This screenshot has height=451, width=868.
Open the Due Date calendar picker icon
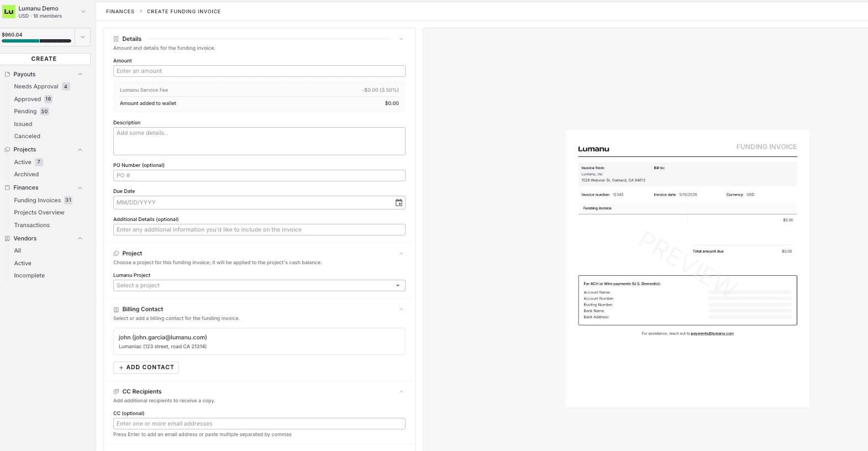[399, 203]
